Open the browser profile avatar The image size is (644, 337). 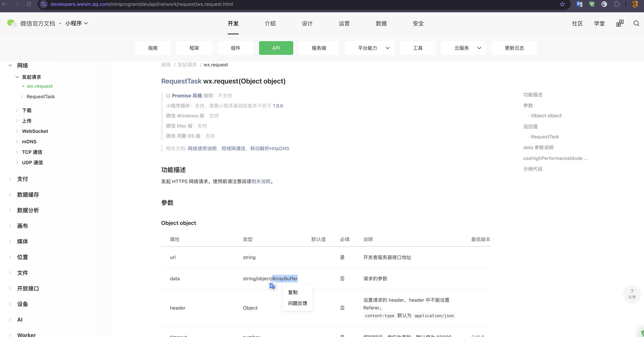635,4
